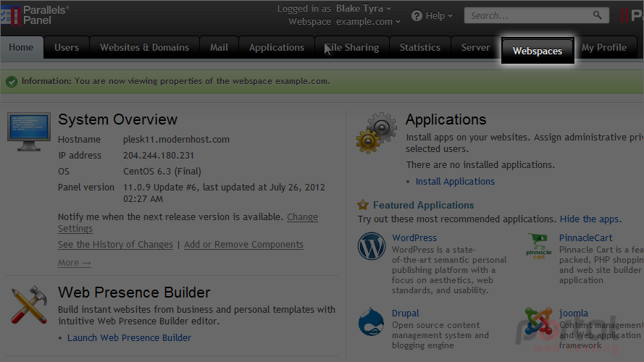Screen dimensions: 644x362
Task: Click the Applications section heading
Action: click(446, 119)
